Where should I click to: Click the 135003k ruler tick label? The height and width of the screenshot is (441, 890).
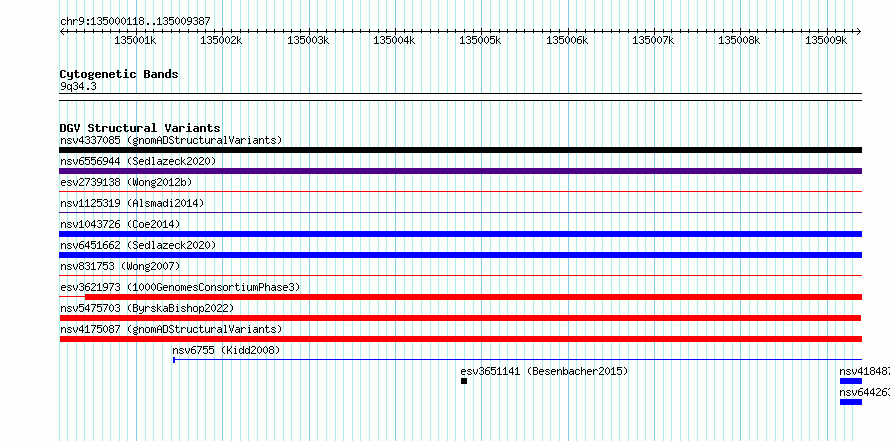point(308,40)
